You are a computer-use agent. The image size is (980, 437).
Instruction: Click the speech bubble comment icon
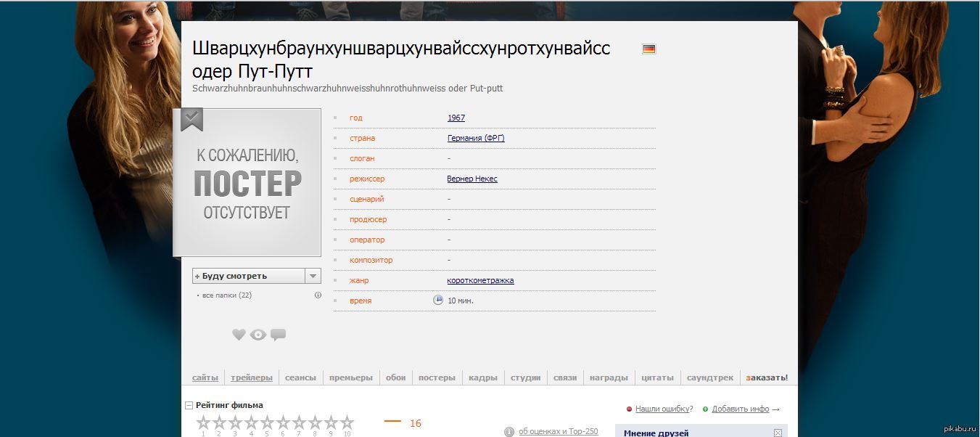tap(278, 335)
